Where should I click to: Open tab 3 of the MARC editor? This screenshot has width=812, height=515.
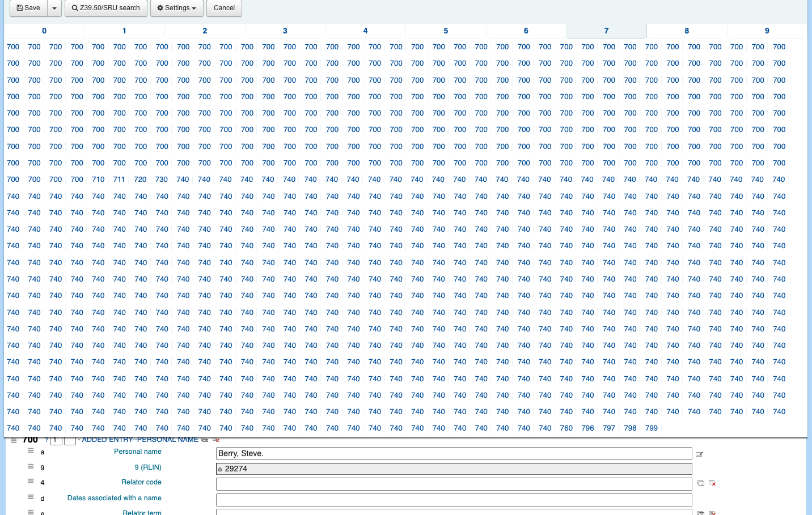[285, 31]
